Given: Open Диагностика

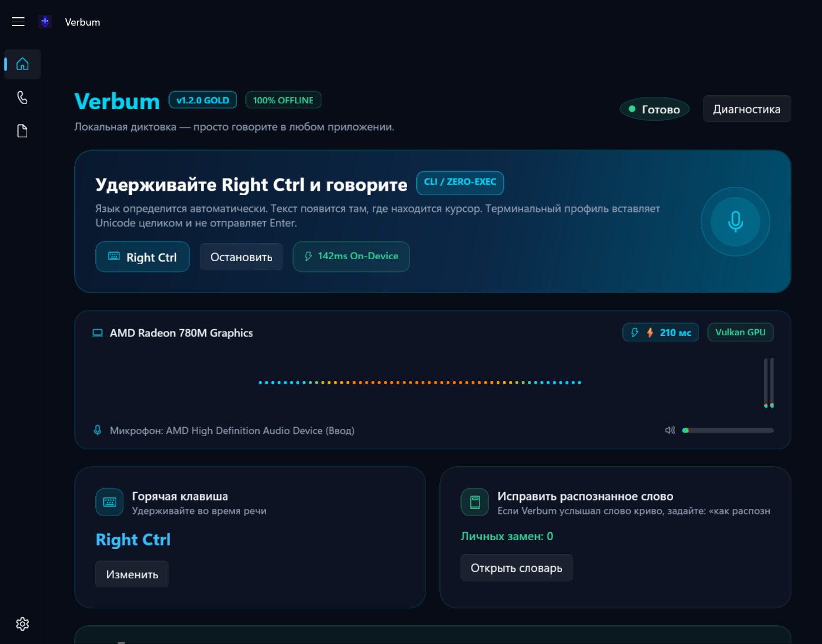Looking at the screenshot, I should pos(747,109).
